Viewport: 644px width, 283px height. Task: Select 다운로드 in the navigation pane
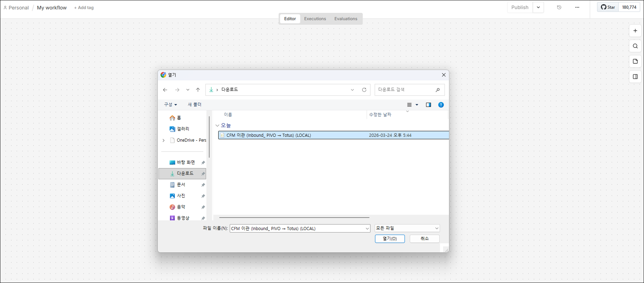(x=182, y=173)
